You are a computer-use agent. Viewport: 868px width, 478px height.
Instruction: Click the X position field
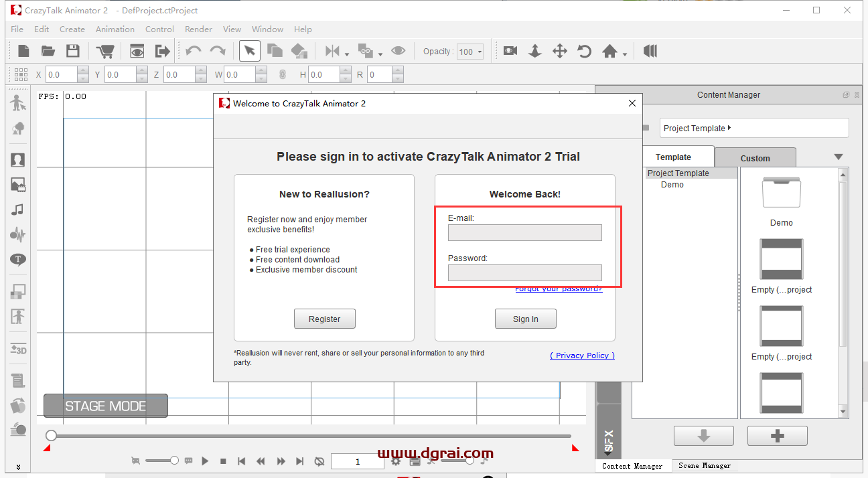click(61, 75)
